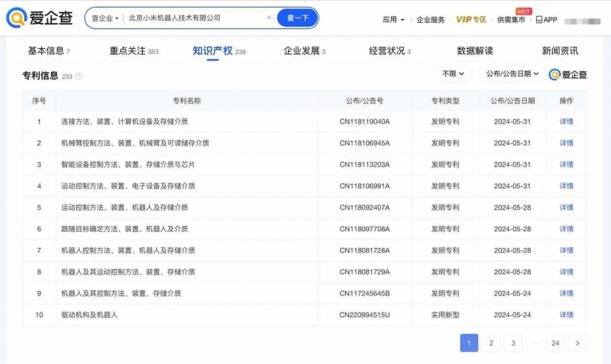Open the 经营状况 tab

pyautogui.click(x=390, y=51)
